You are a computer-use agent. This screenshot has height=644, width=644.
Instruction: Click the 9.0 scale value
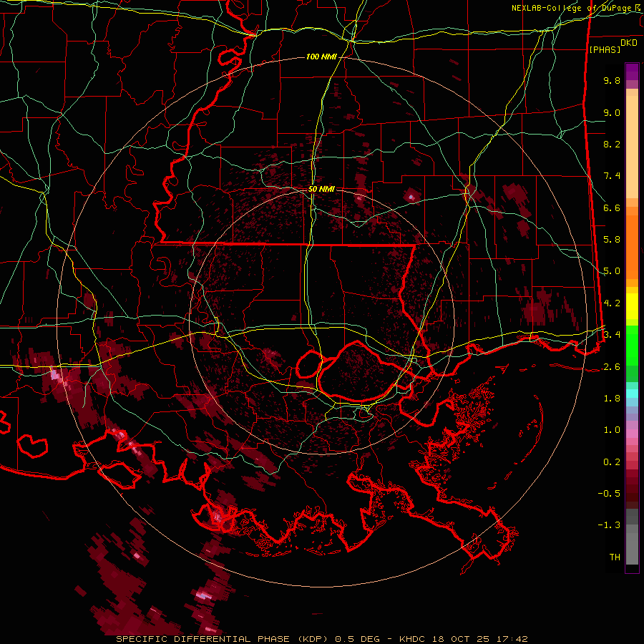pos(612,112)
